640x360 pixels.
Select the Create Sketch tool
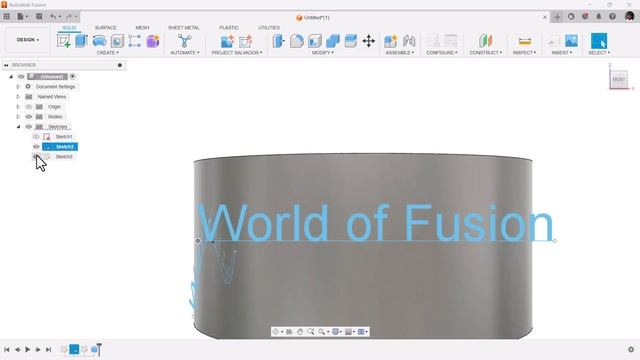tap(63, 41)
